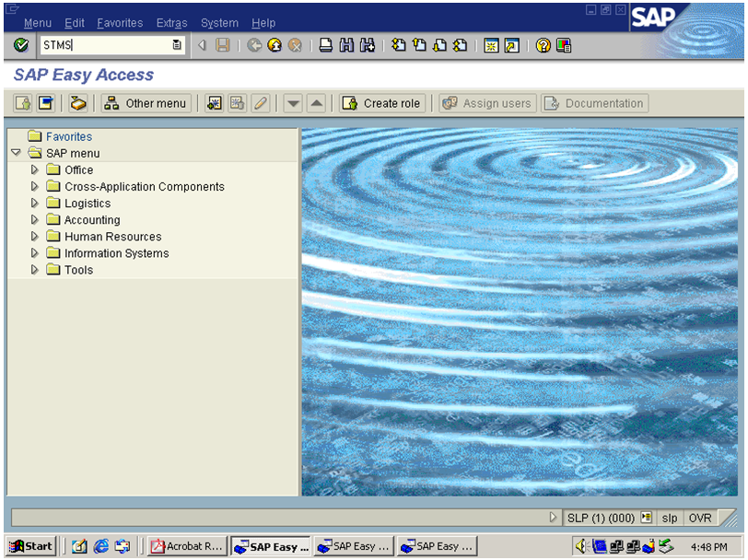This screenshot has height=560, width=748.
Task: Click the First Page icon
Action: pos(398,45)
